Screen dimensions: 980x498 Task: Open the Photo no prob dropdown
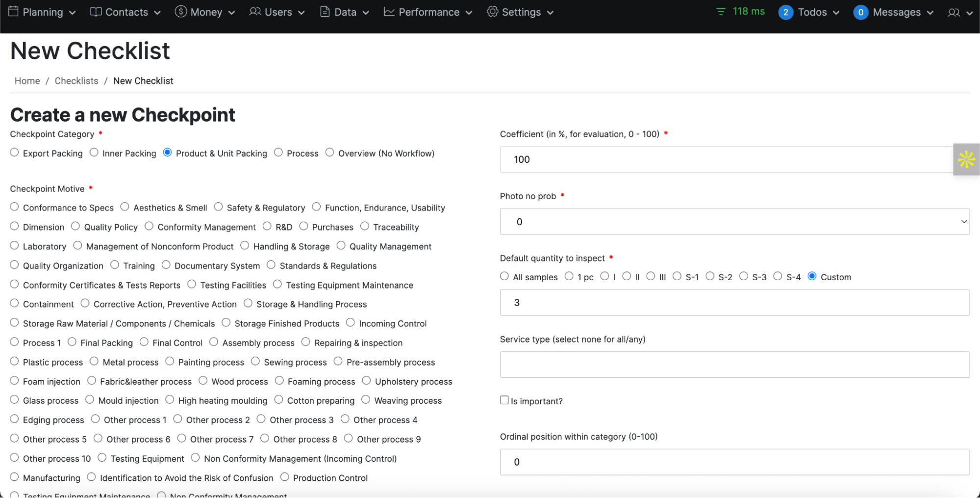pyautogui.click(x=734, y=222)
